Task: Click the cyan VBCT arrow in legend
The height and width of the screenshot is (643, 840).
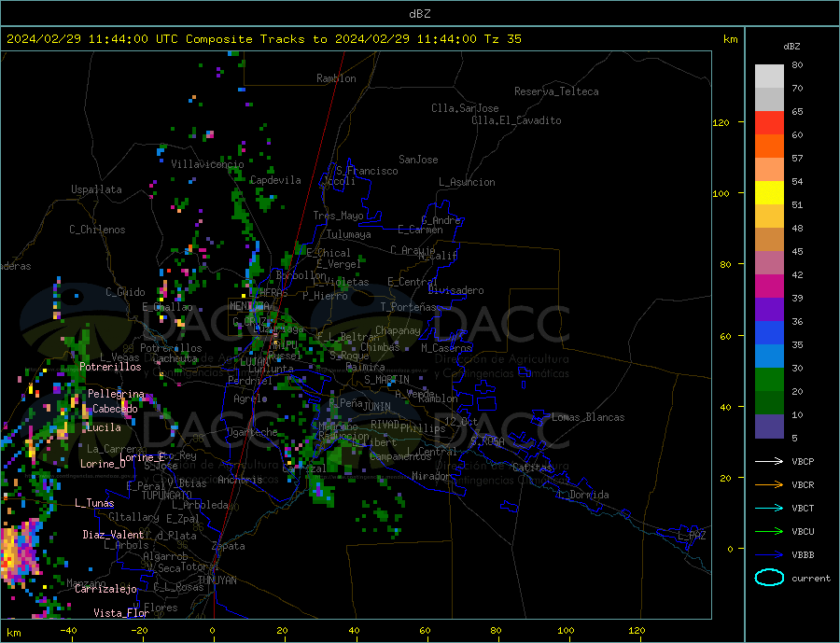Action: point(769,508)
